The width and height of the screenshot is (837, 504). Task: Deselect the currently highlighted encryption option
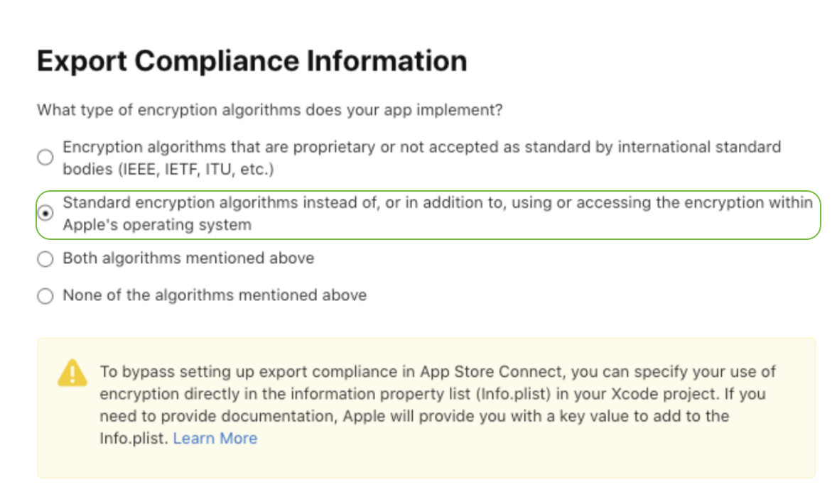point(45,213)
